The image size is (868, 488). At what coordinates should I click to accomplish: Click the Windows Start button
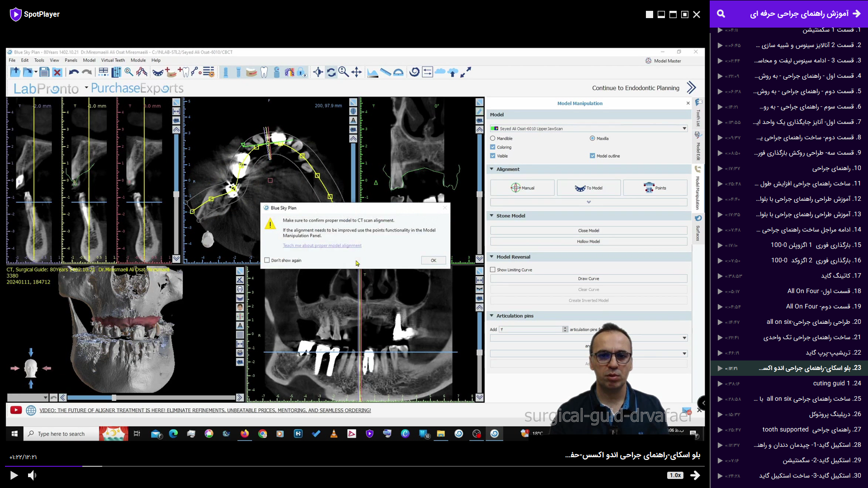(14, 434)
